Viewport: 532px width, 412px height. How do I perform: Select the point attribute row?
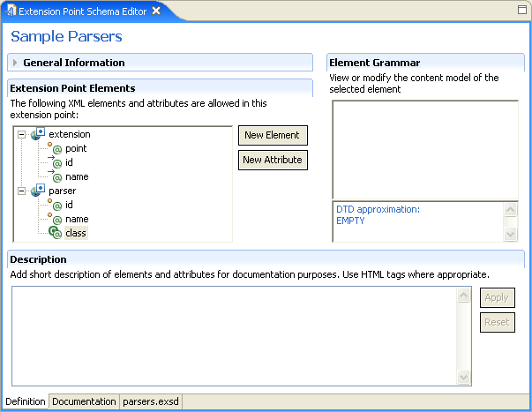click(x=76, y=148)
